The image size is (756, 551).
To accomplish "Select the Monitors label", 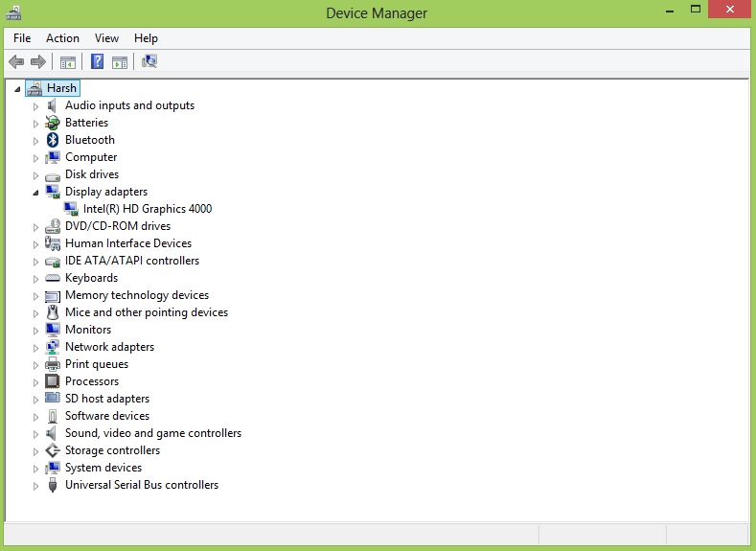I will [x=88, y=330].
